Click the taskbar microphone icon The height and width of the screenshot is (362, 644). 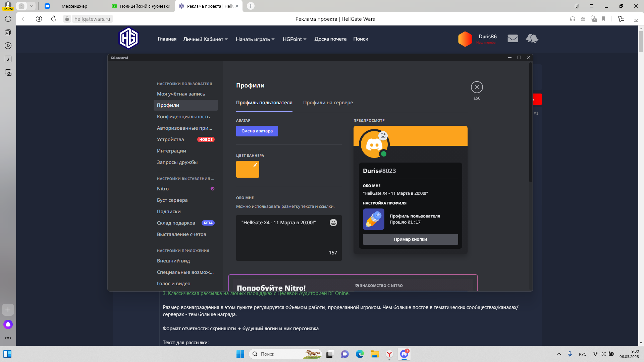570,354
